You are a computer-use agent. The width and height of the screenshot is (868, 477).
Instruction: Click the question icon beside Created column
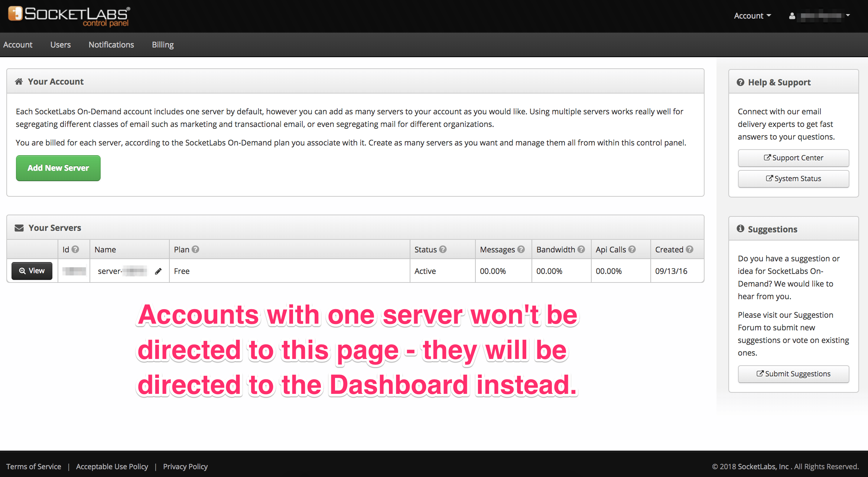[x=690, y=249]
